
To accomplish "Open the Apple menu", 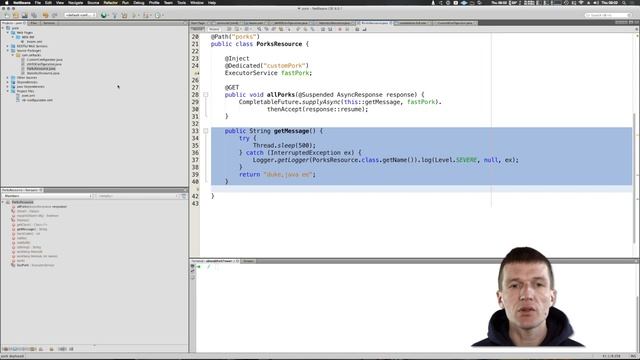I will pyautogui.click(x=6, y=2).
